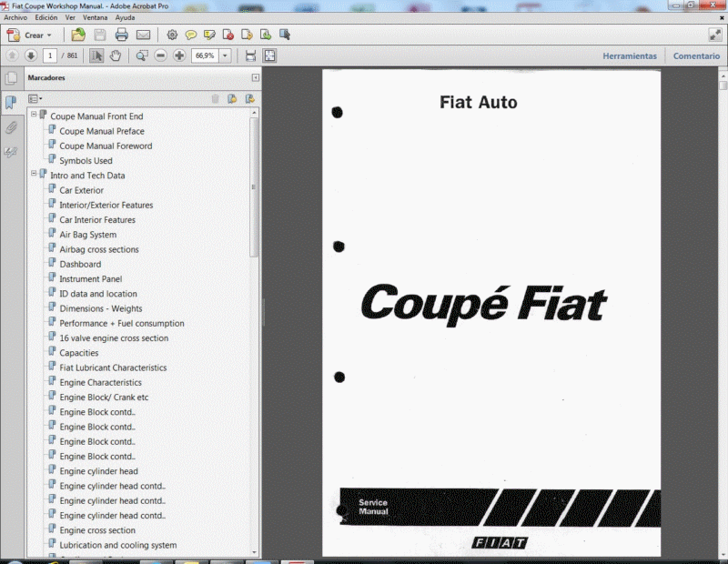Open the Coupe Manual Preface bookmark

click(102, 131)
